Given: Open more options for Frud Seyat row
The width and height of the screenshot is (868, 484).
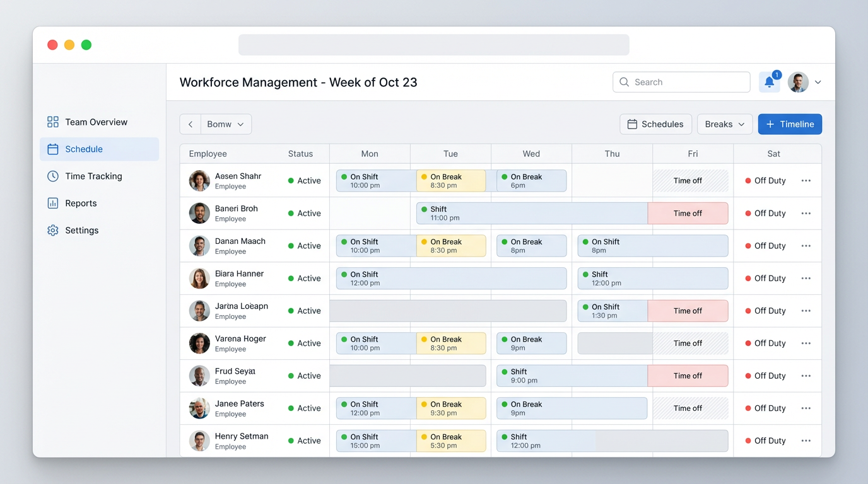Looking at the screenshot, I should (x=806, y=376).
